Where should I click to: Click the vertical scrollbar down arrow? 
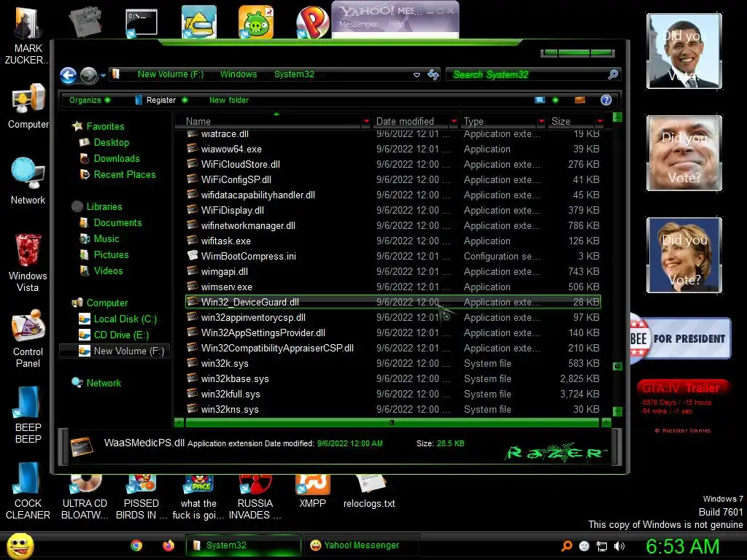pos(617,412)
